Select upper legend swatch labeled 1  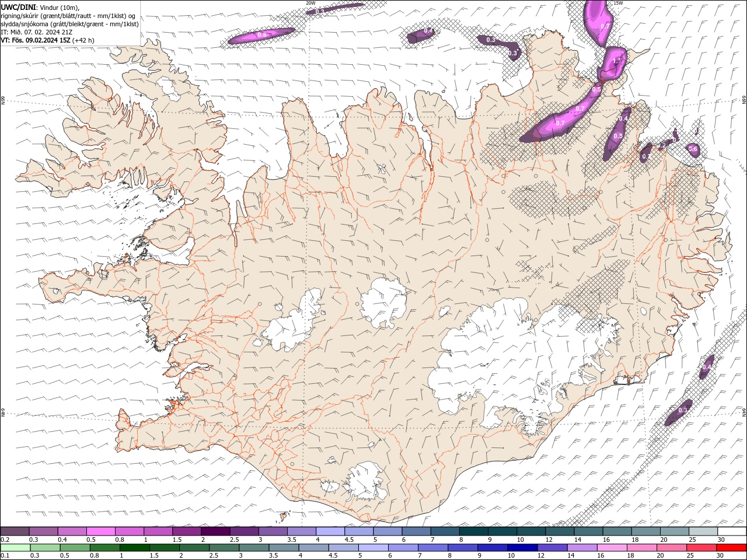[x=158, y=531]
